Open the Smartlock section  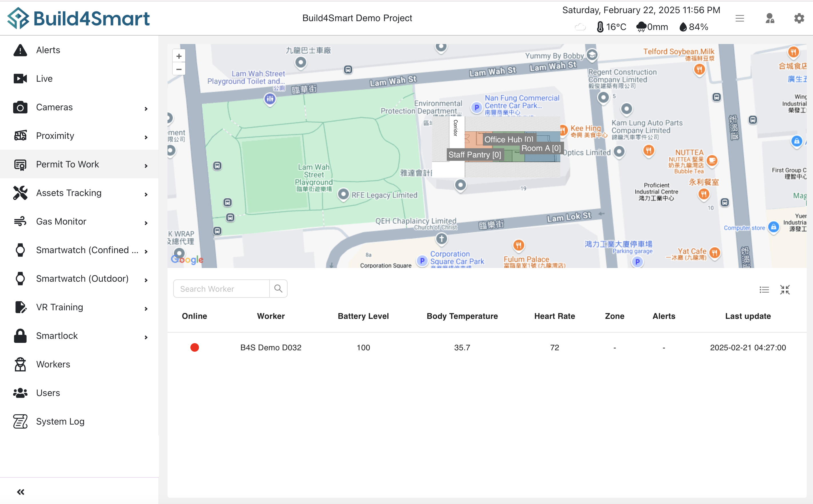coord(20,336)
